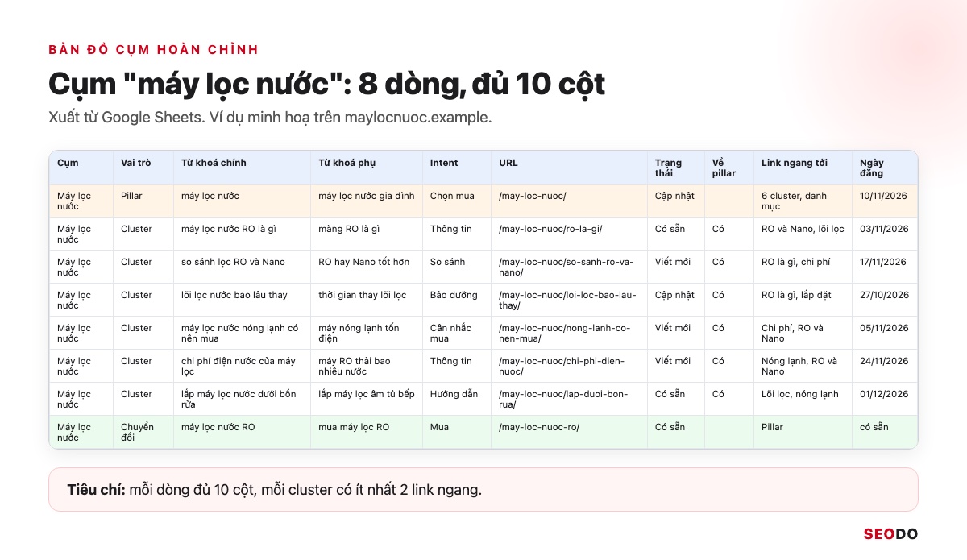Click secondary keyword 'máy lọc nước gia đình'

366,196
